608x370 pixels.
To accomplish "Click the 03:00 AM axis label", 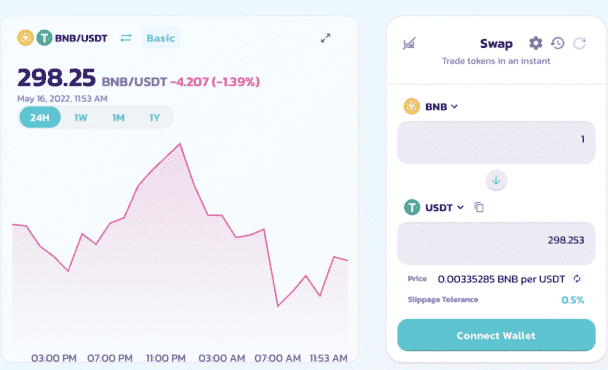I will (x=221, y=358).
